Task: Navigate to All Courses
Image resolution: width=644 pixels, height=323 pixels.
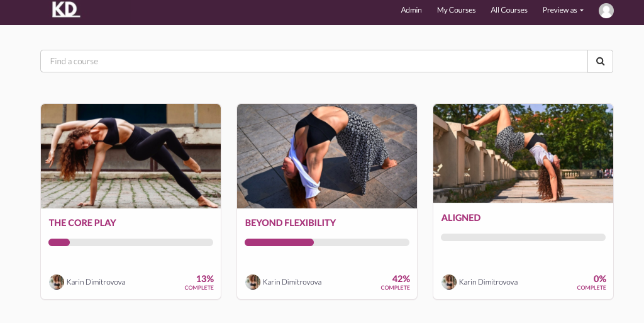Action: pyautogui.click(x=509, y=10)
